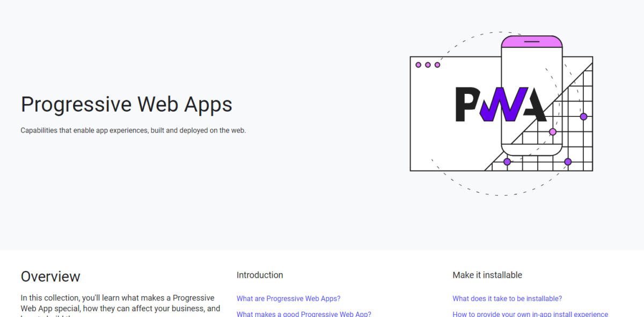
Task: Click the subtitle about app experiences on the web
Action: click(x=133, y=130)
